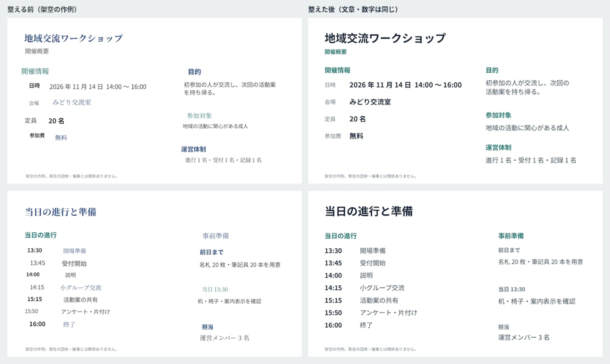Screen dimensions: 610x364
Task: Click "無料" in the 整える前 slide
Action: pyautogui.click(x=61, y=137)
